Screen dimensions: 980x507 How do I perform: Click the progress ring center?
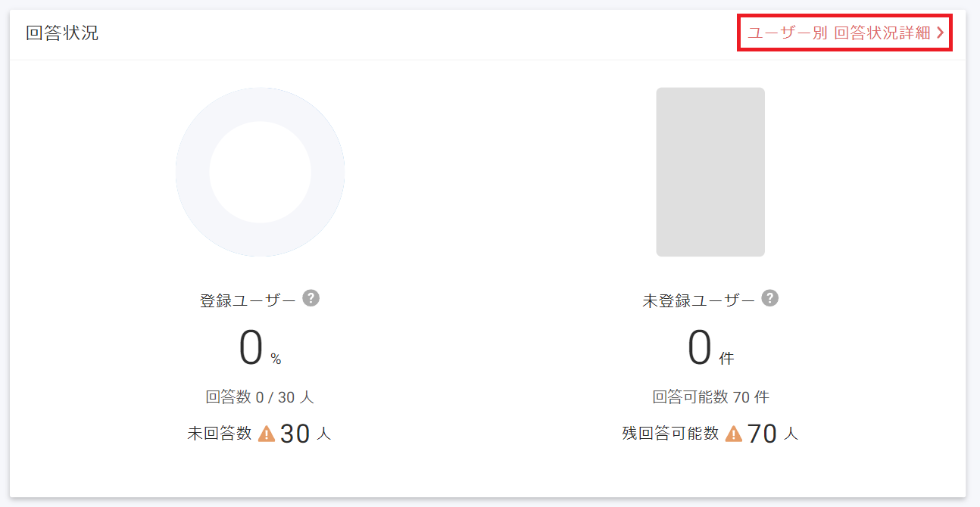261,172
